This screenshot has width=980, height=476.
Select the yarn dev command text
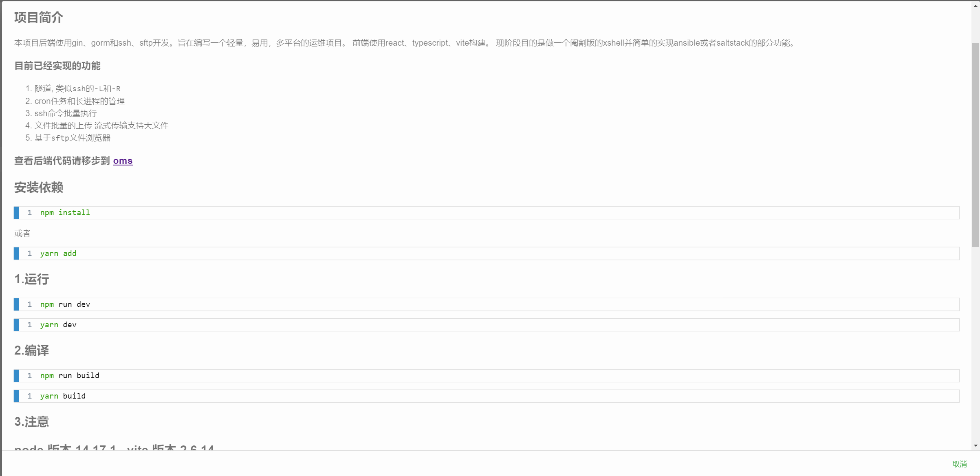tap(58, 324)
